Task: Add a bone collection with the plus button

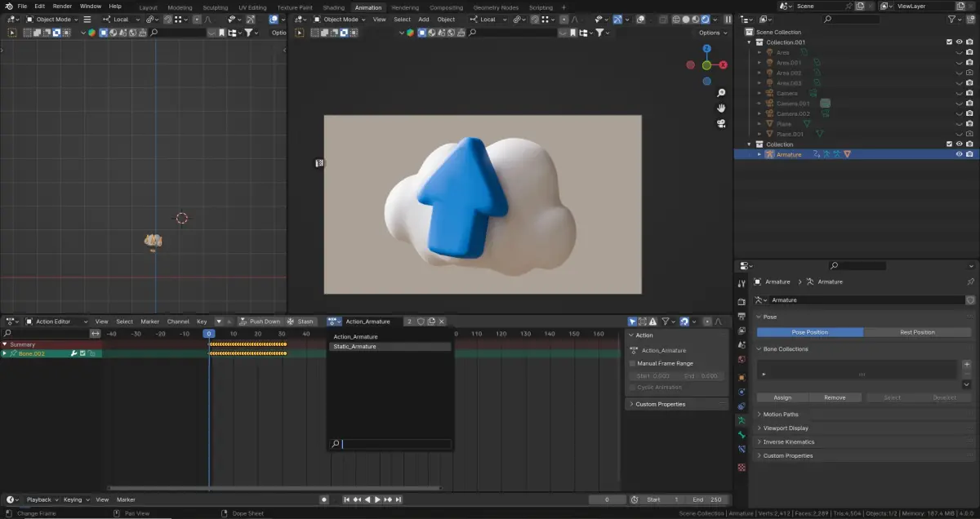Action: [967, 365]
